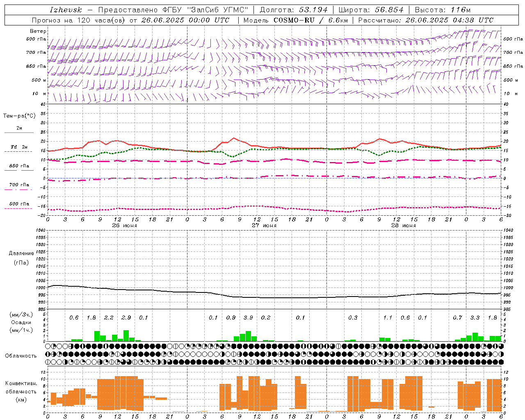Click the 'Конвективн.' convective cloud label
The height and width of the screenshot is (420, 525).
coord(21,383)
